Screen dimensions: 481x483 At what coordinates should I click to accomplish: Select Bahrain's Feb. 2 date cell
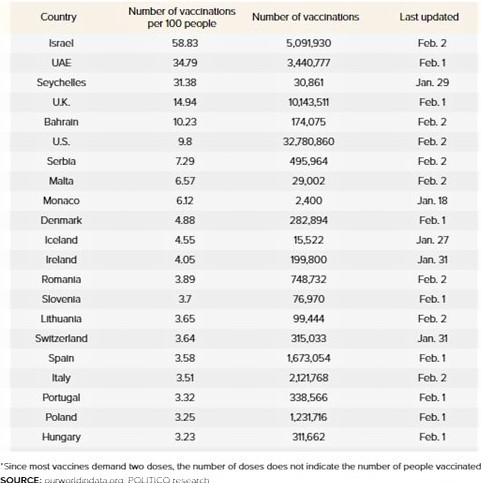pos(432,122)
